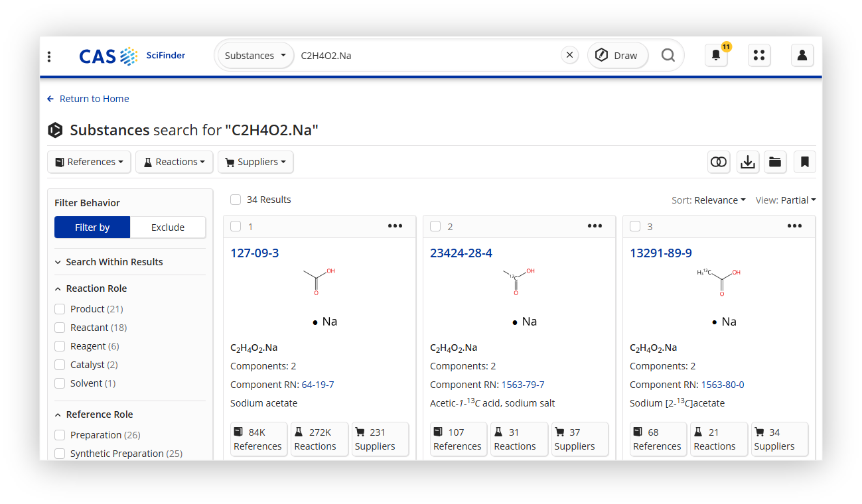Click the CAS SciFinder logo
The image size is (862, 504).
tap(132, 56)
